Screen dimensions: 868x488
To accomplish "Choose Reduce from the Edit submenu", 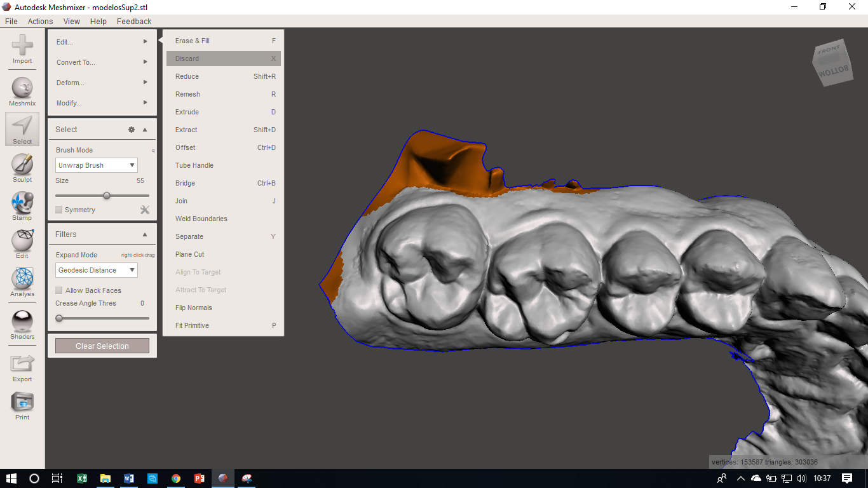I will pyautogui.click(x=224, y=76).
